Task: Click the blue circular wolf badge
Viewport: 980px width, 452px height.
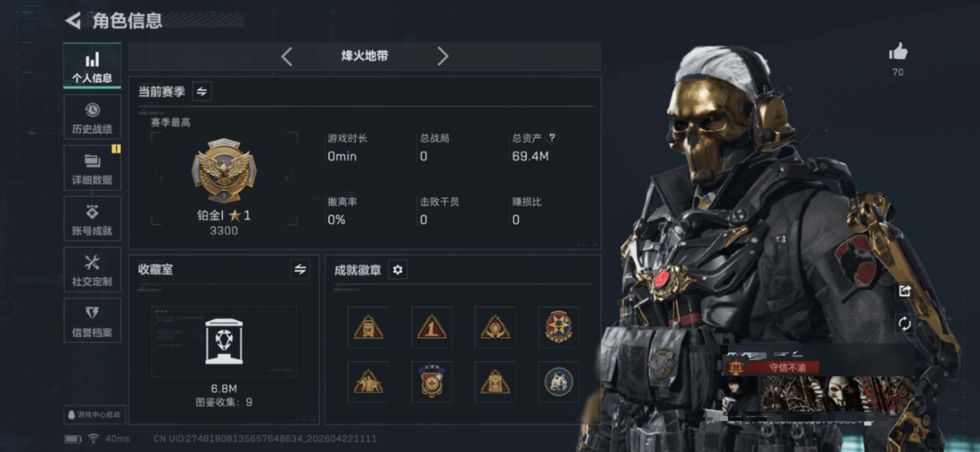Action: tap(558, 382)
